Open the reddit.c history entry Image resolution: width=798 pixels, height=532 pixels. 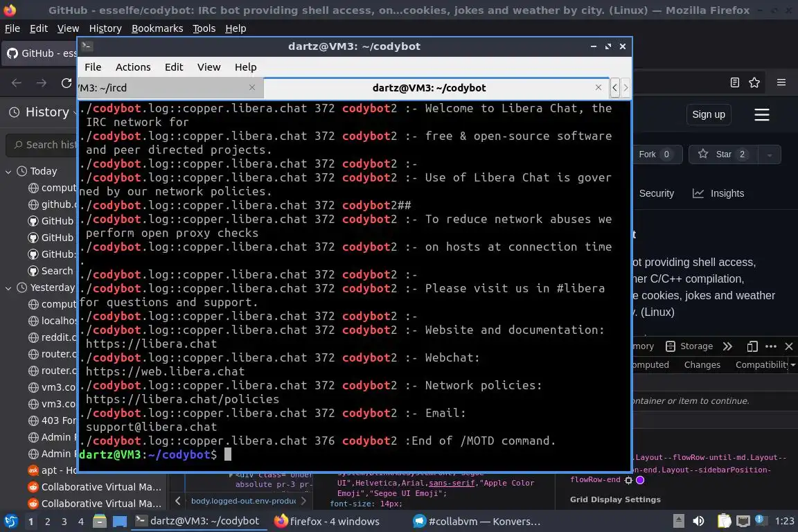click(52, 337)
